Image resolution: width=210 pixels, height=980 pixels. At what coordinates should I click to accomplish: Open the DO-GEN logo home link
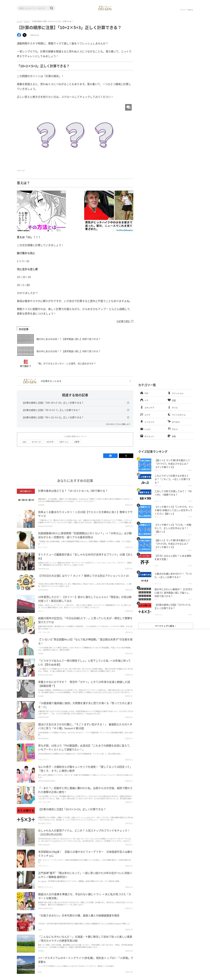(105, 8)
